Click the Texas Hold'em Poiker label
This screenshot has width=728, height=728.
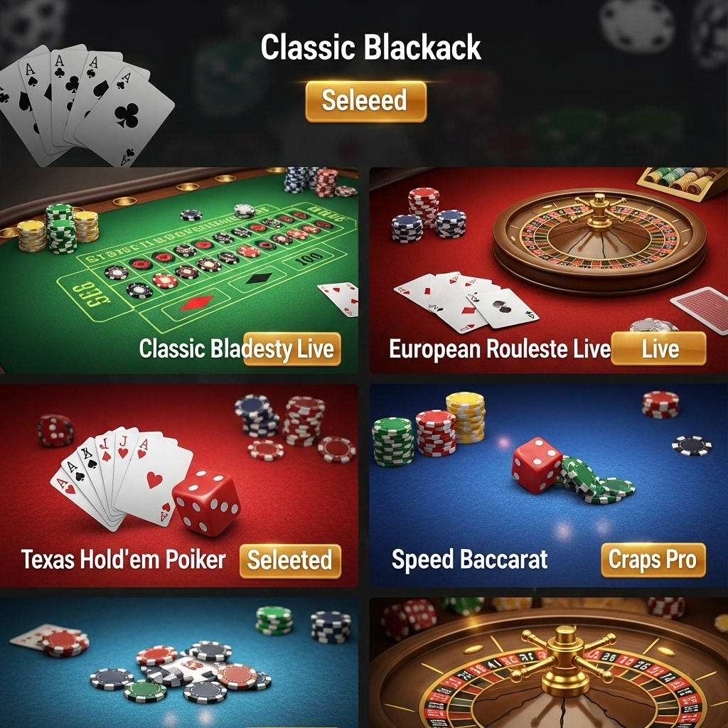[x=124, y=560]
